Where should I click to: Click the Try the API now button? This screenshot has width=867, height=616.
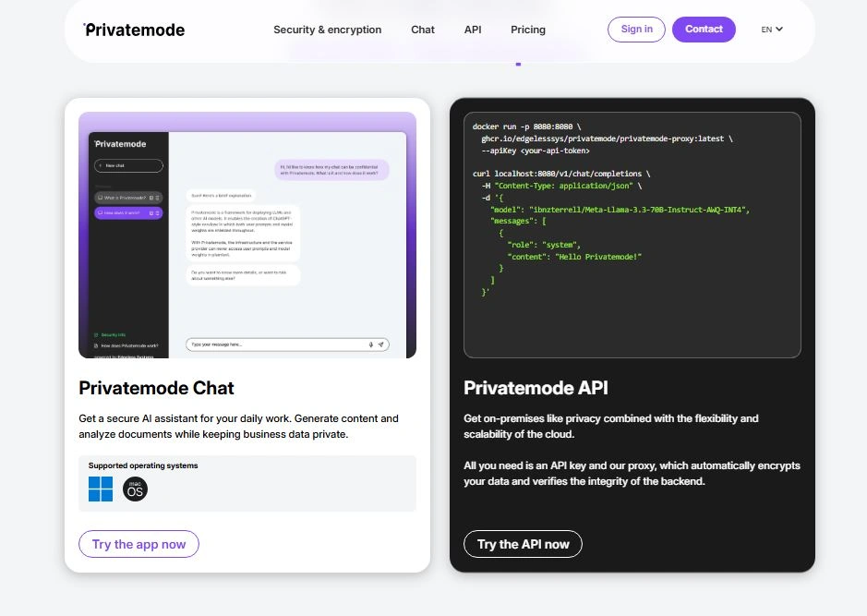pyautogui.click(x=523, y=544)
